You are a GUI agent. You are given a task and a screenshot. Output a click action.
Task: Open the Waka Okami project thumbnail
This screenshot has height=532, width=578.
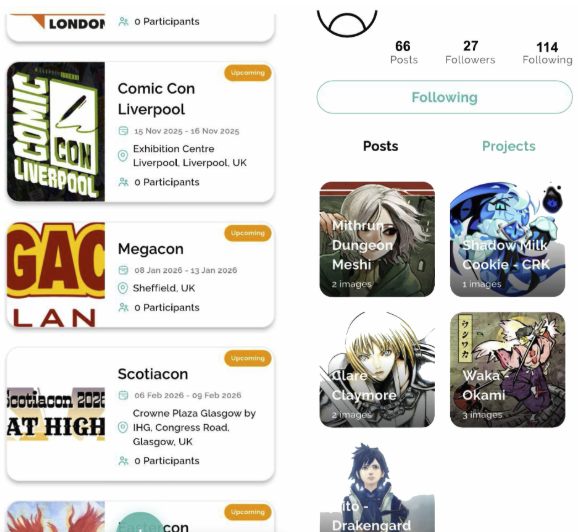click(508, 370)
